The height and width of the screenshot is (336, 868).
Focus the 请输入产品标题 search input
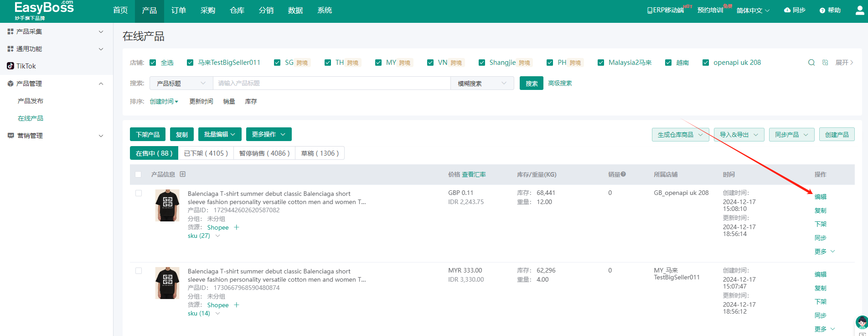pyautogui.click(x=332, y=83)
